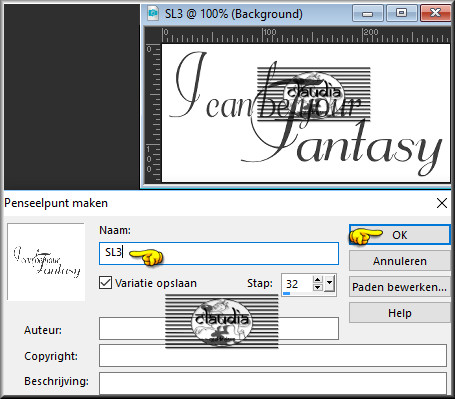Confirm the brush with OK
Screen dimensions: 455x399
coord(400,235)
